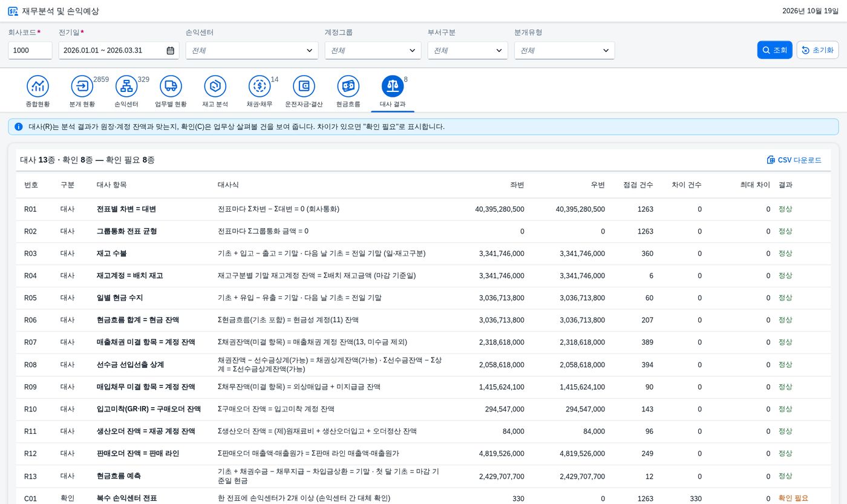Download results via CSV 다운로드
Image resolution: width=847 pixels, height=504 pixels.
(x=794, y=160)
